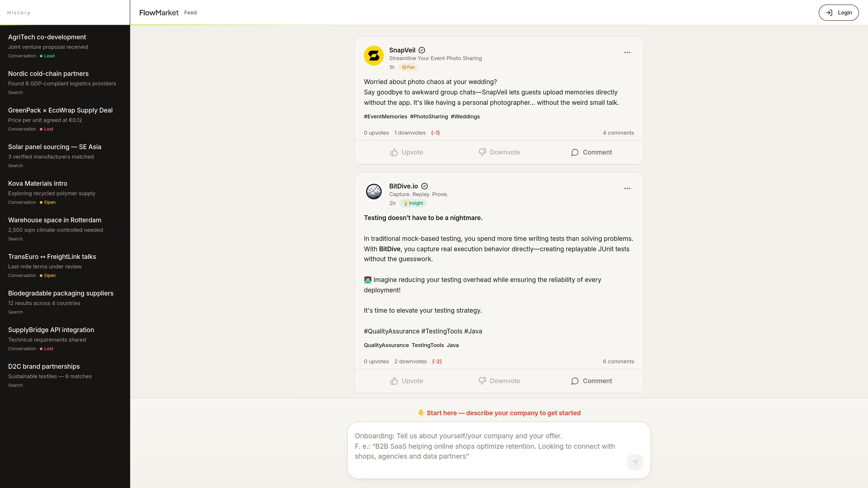This screenshot has height=488, width=868.
Task: Open the QualityAssurance tag
Action: point(386,345)
